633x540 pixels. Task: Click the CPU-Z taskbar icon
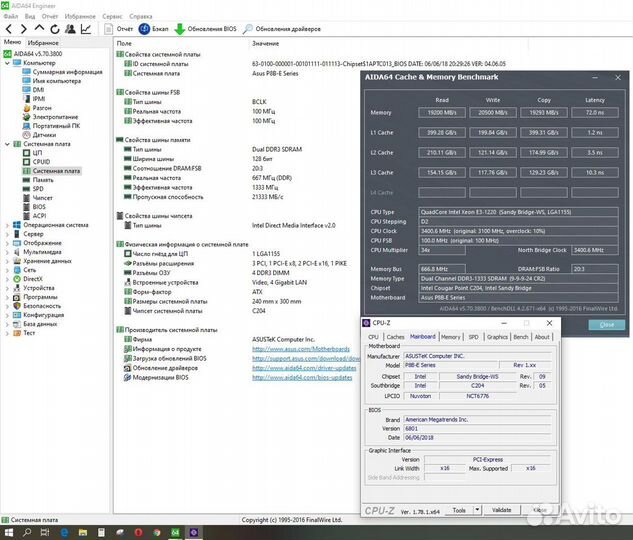click(x=194, y=532)
